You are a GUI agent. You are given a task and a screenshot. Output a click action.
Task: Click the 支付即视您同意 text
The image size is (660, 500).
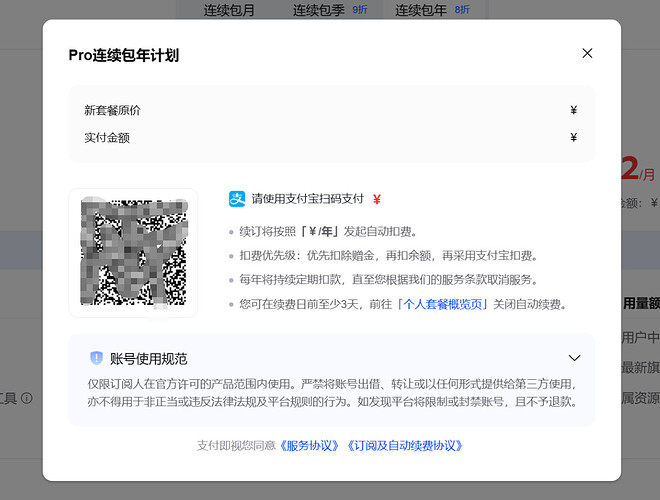click(236, 446)
